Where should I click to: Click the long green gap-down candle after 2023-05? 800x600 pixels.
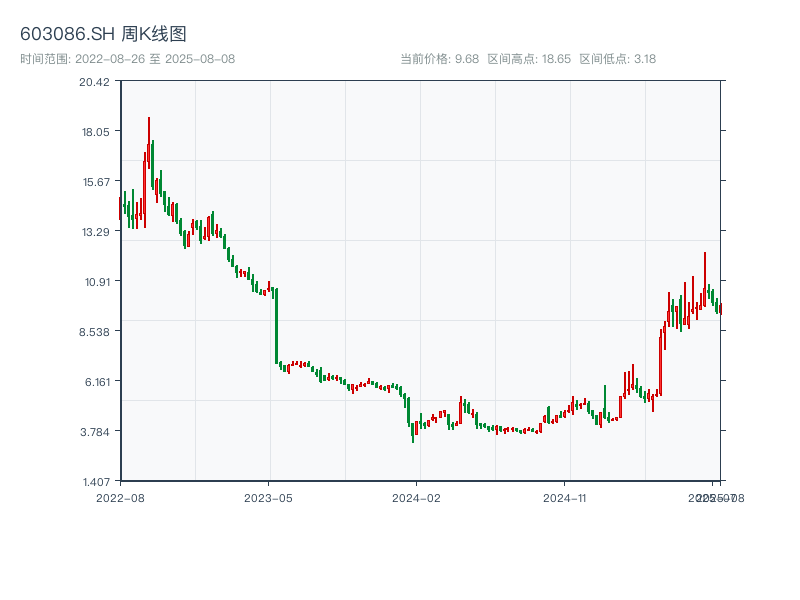point(276,325)
